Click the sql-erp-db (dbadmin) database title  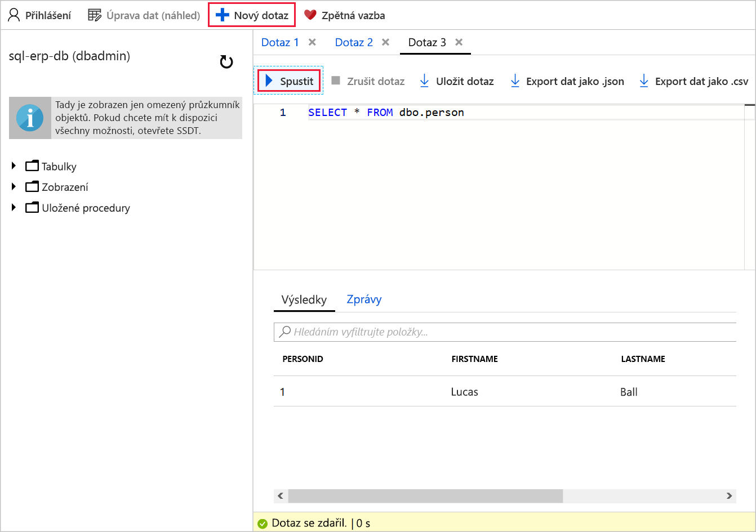69,56
